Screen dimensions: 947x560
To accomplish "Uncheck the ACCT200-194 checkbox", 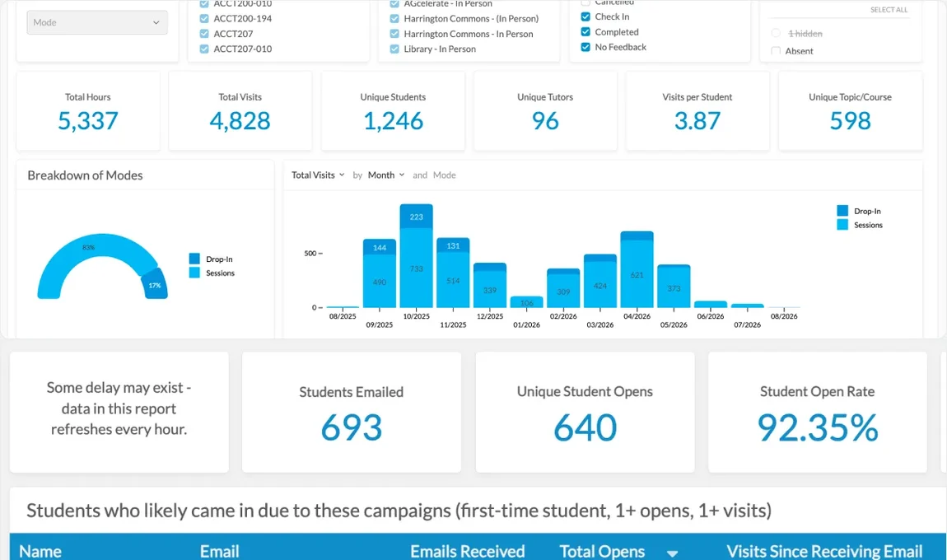I will pos(204,19).
